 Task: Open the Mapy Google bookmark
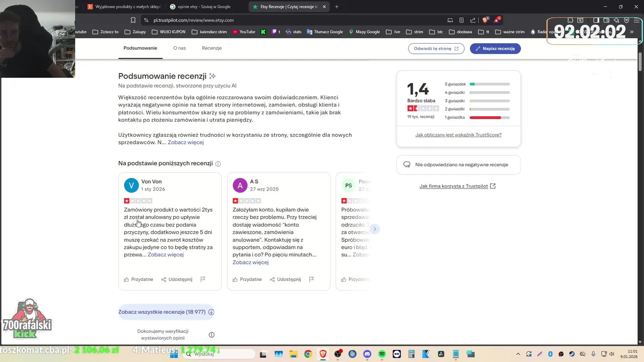pos(364,32)
